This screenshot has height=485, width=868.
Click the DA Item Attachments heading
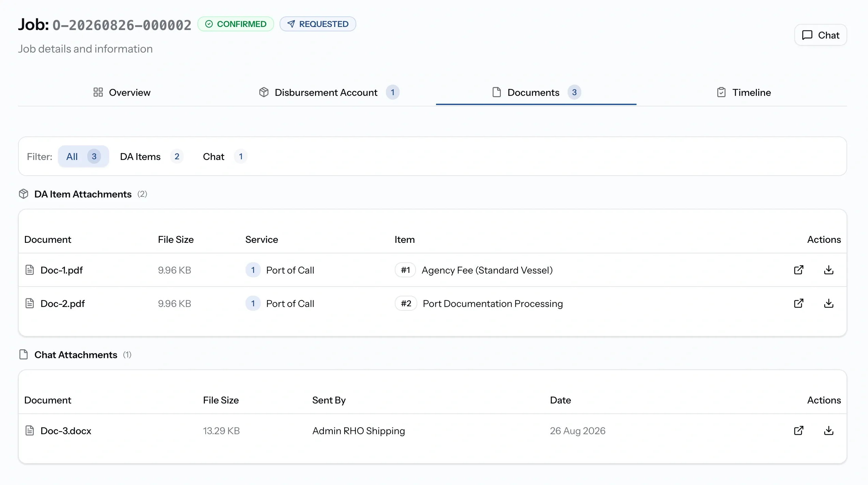83,194
